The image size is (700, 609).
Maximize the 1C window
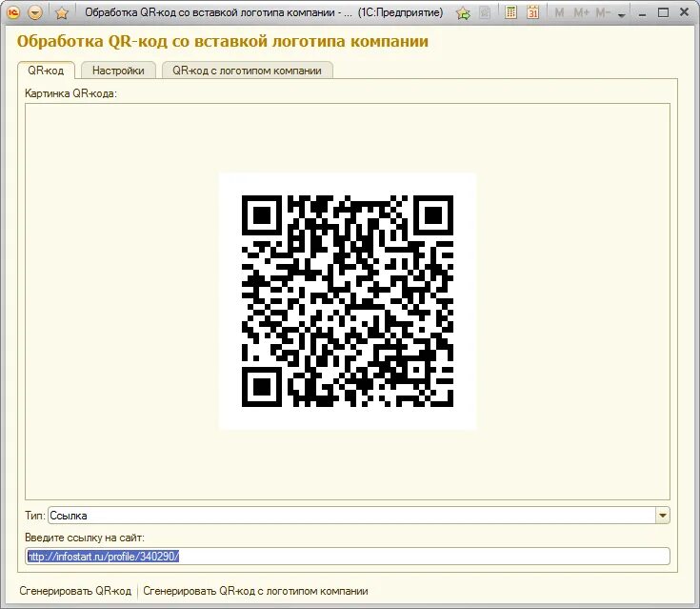[x=664, y=13]
